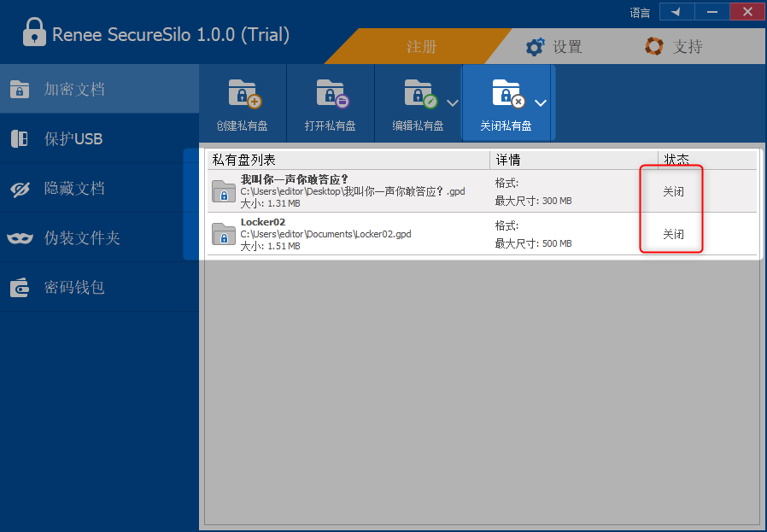Screen dimensions: 767x532
Task: Open the 注册 registration tab
Action: tap(421, 47)
